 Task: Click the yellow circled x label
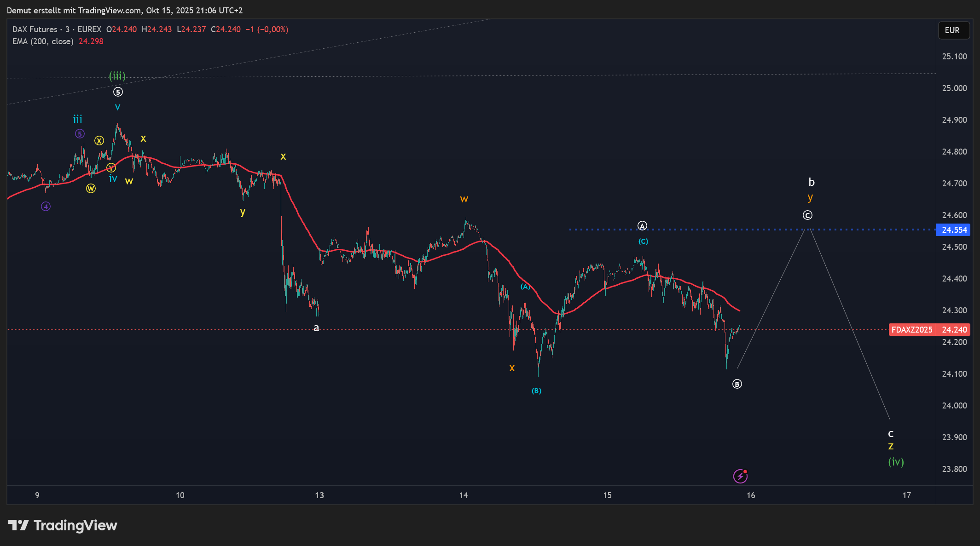coord(99,141)
